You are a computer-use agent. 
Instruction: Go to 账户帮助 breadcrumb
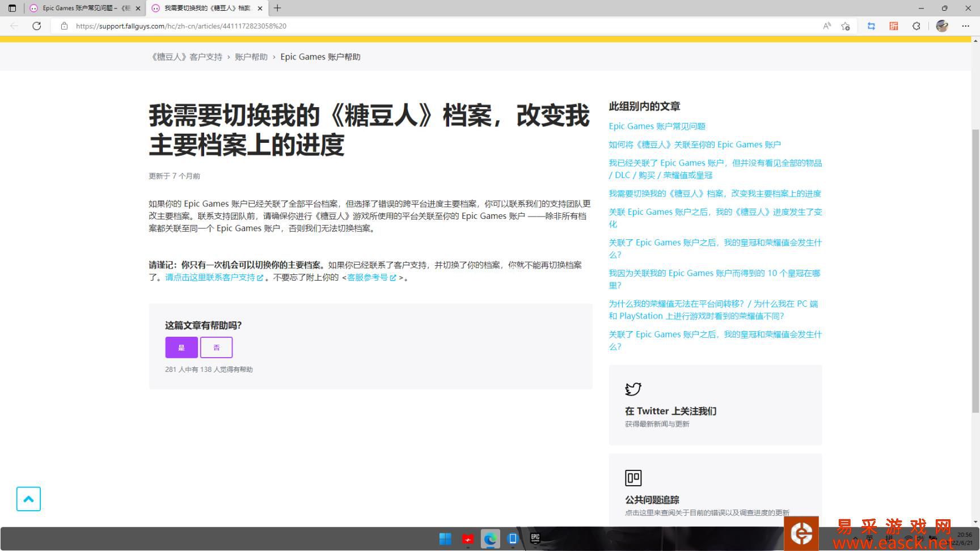251,57
